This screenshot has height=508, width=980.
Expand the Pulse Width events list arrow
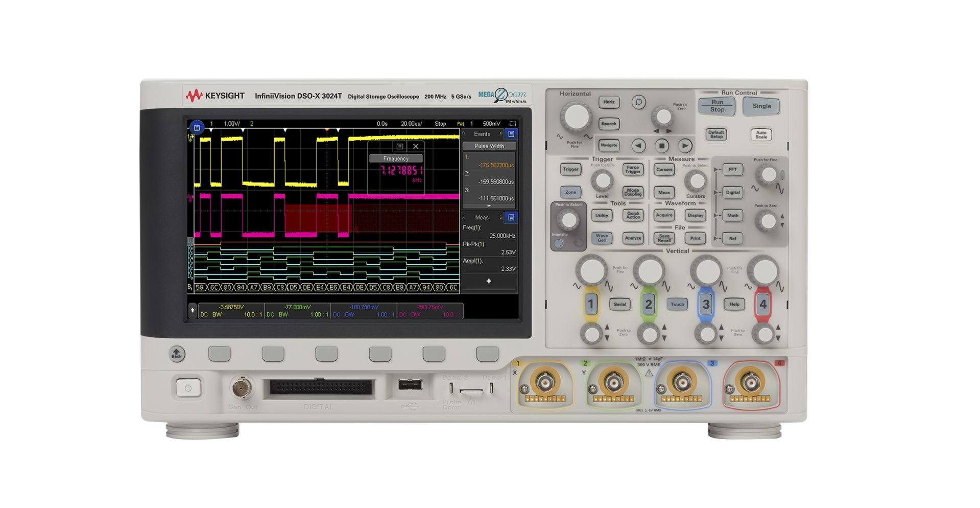point(489,206)
